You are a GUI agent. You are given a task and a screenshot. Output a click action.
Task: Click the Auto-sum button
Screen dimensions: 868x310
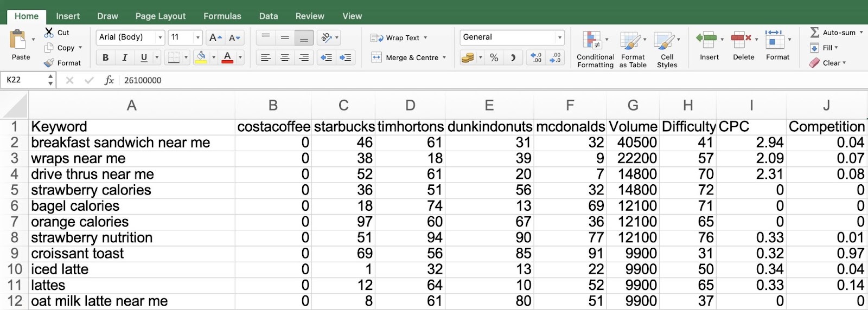833,33
